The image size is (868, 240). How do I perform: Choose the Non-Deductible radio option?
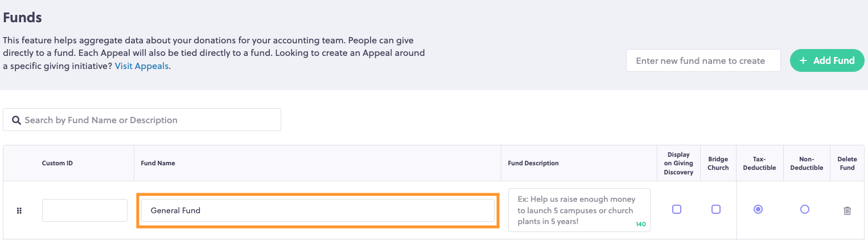pos(805,209)
